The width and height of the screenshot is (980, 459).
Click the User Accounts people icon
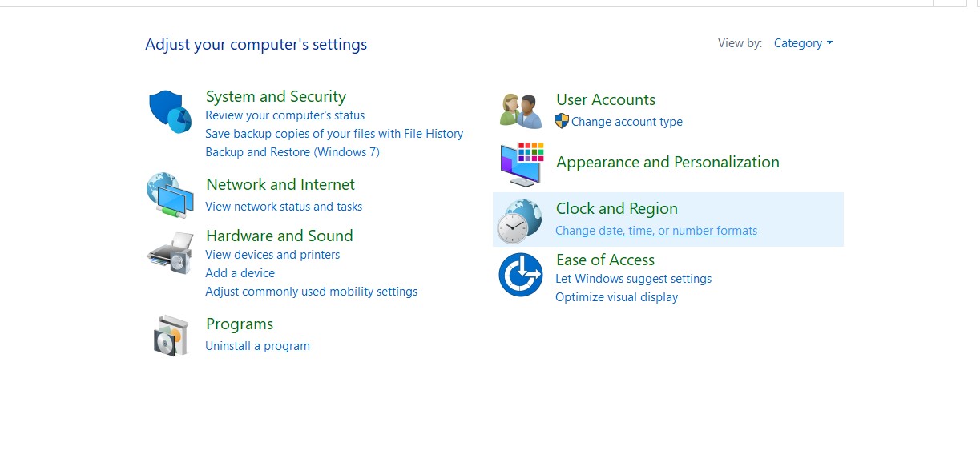[521, 111]
